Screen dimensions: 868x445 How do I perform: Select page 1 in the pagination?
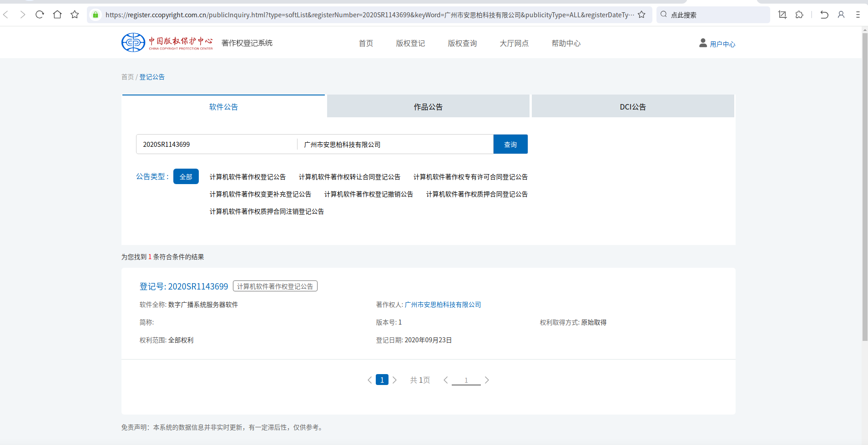[382, 380]
